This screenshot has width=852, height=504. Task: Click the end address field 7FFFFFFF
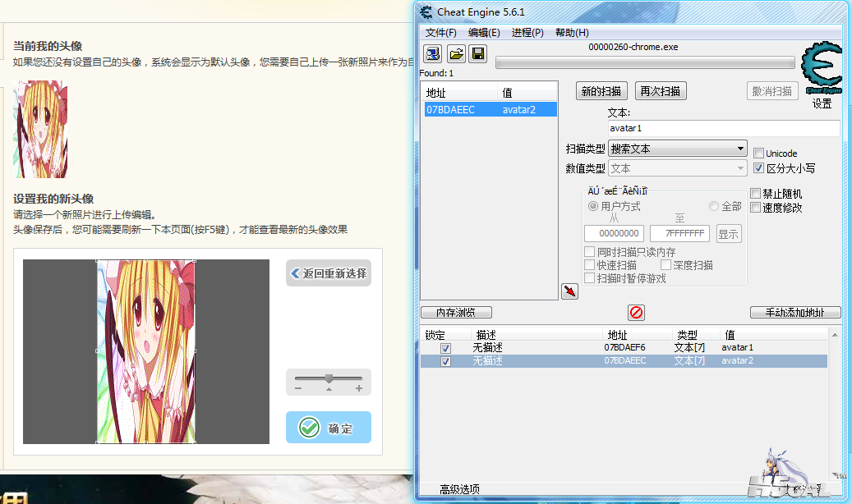680,234
